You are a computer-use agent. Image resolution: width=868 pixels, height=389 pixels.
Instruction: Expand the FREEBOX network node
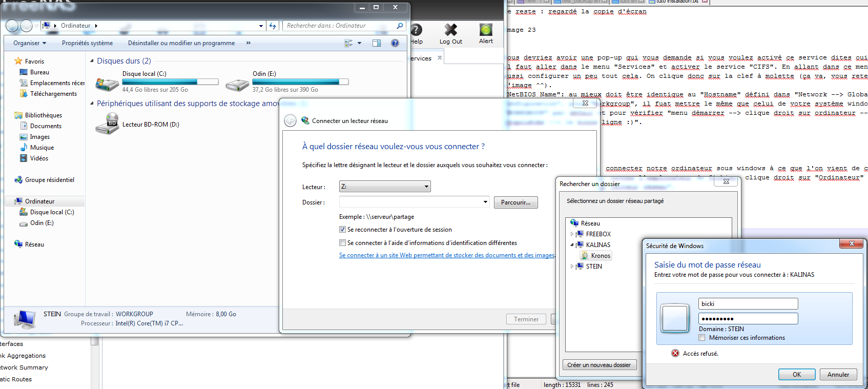[572, 234]
